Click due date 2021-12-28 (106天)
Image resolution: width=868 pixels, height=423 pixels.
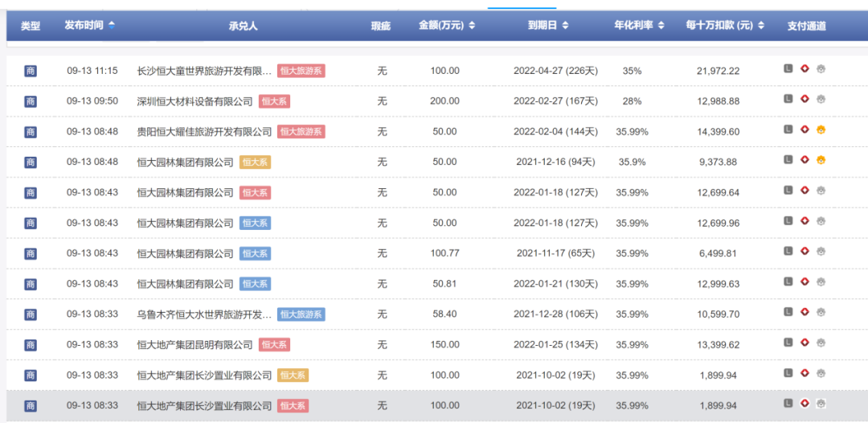(556, 314)
